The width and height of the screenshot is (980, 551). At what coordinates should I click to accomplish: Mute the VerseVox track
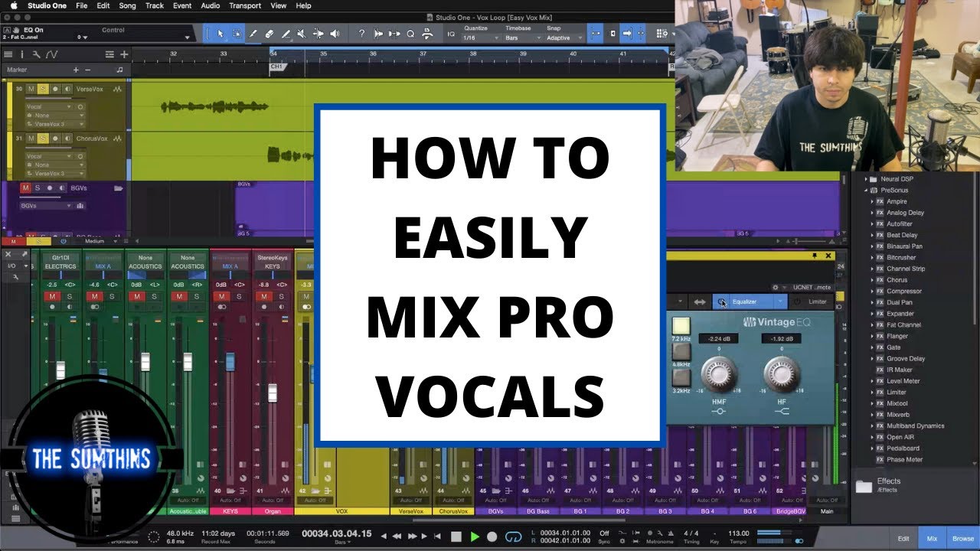click(x=31, y=89)
